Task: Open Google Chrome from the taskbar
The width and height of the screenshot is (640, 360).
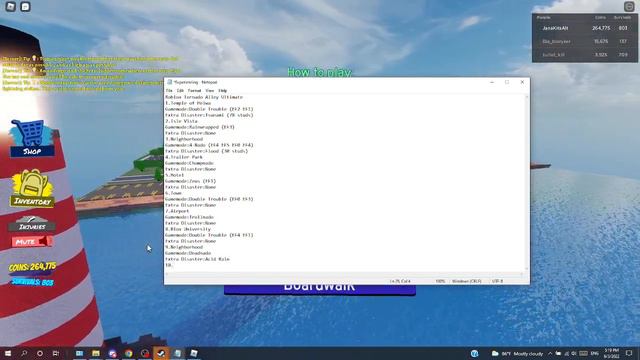Action: (129, 353)
